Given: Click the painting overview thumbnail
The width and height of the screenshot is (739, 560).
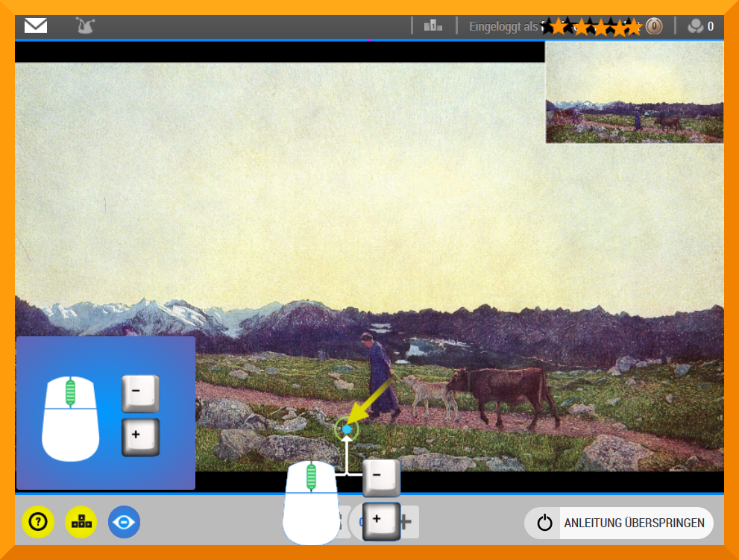Looking at the screenshot, I should click(635, 92).
